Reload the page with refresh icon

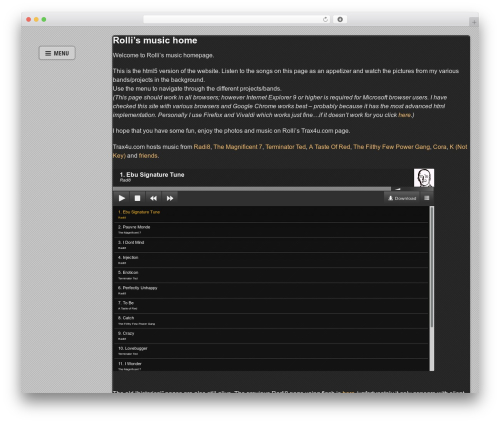(325, 19)
